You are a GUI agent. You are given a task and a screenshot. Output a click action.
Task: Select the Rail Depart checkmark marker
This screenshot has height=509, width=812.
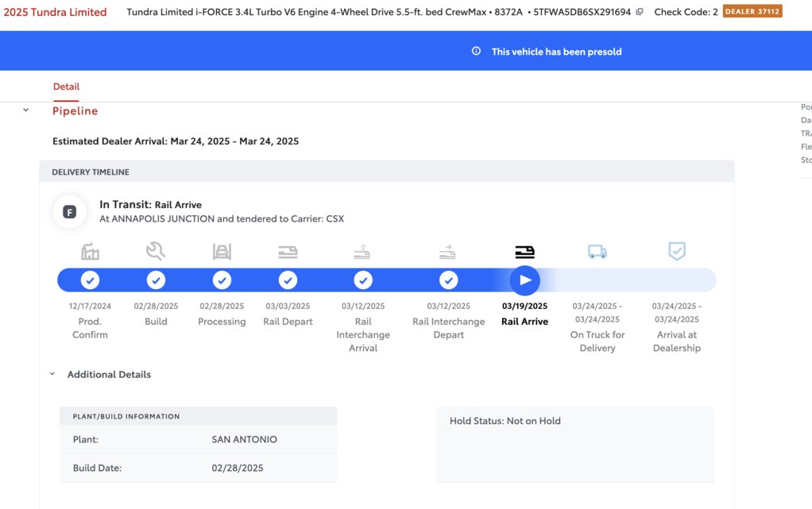click(x=288, y=280)
